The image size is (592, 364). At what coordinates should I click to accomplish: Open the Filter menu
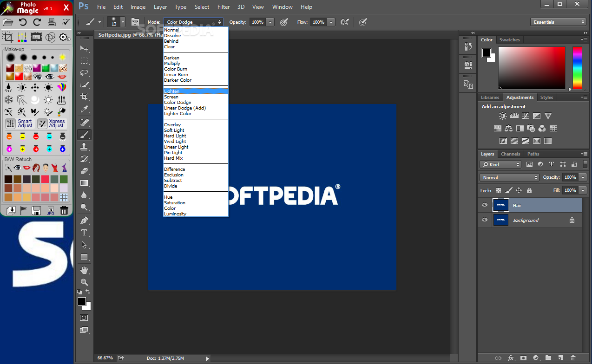pyautogui.click(x=224, y=7)
